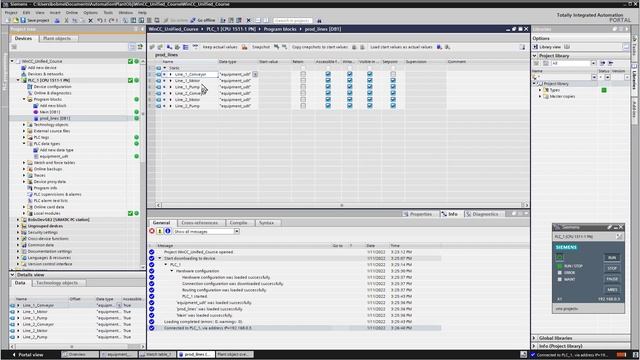
Task: Click the warning filter icon in Info panel
Action: click(160, 231)
